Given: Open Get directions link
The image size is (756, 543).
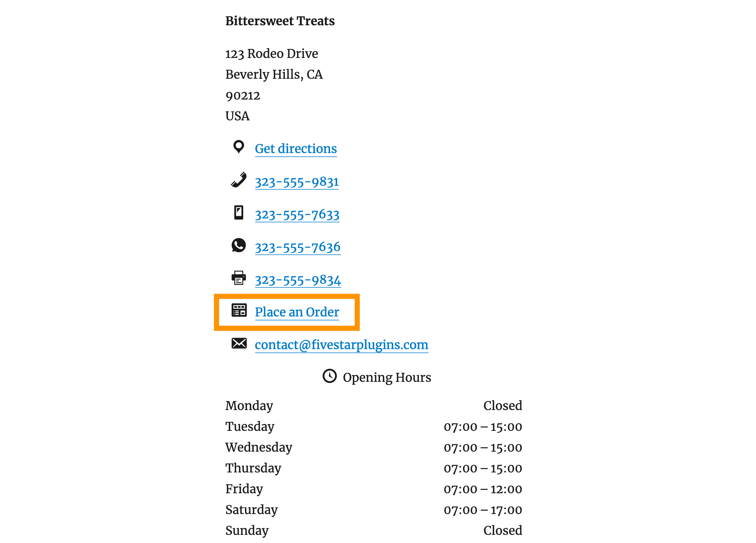Looking at the screenshot, I should point(296,149).
